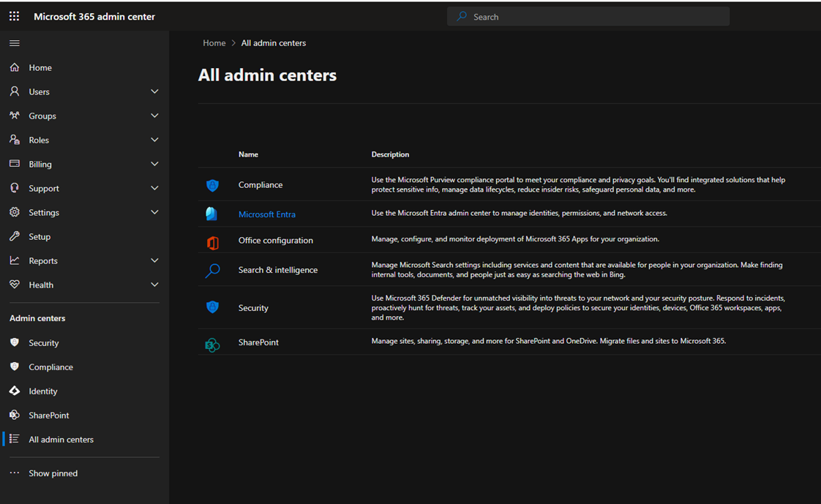Image resolution: width=821 pixels, height=504 pixels.
Task: Click the Microsoft 365 admin center title
Action: pyautogui.click(x=94, y=16)
